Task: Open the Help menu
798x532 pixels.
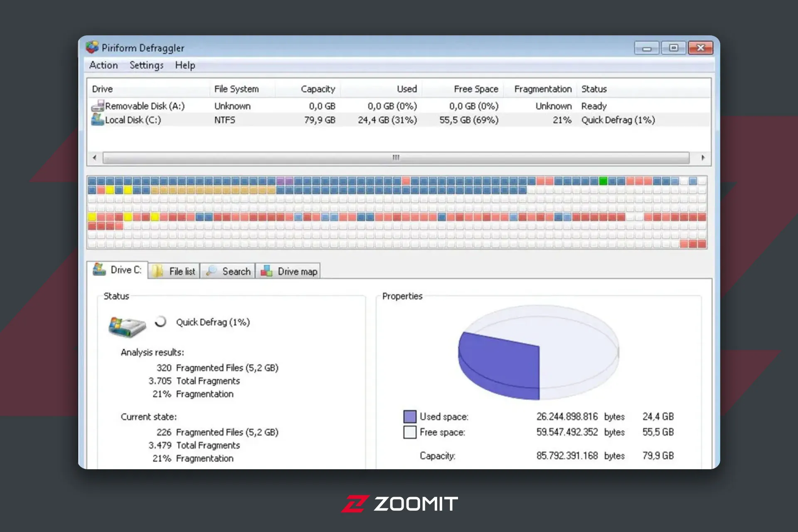Action: point(185,65)
